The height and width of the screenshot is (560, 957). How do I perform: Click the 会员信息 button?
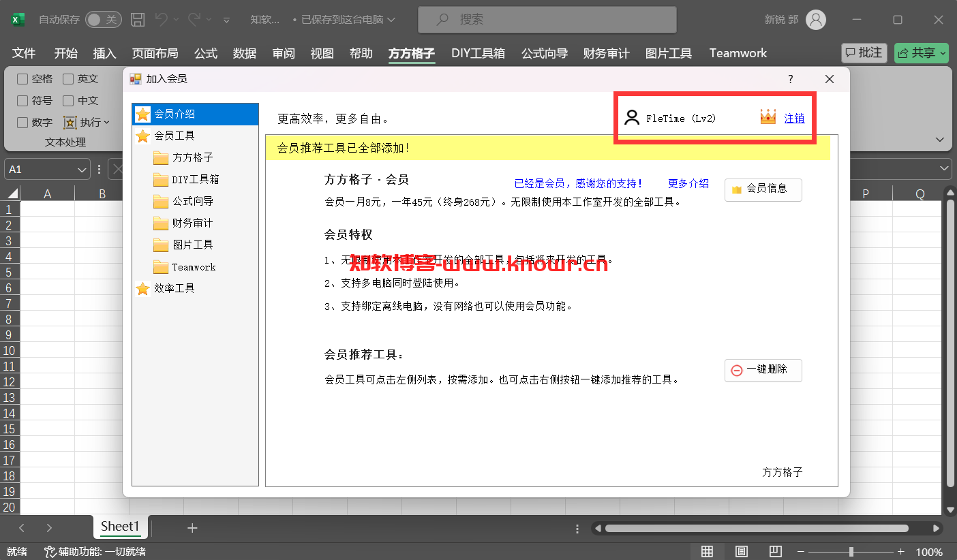[763, 189]
